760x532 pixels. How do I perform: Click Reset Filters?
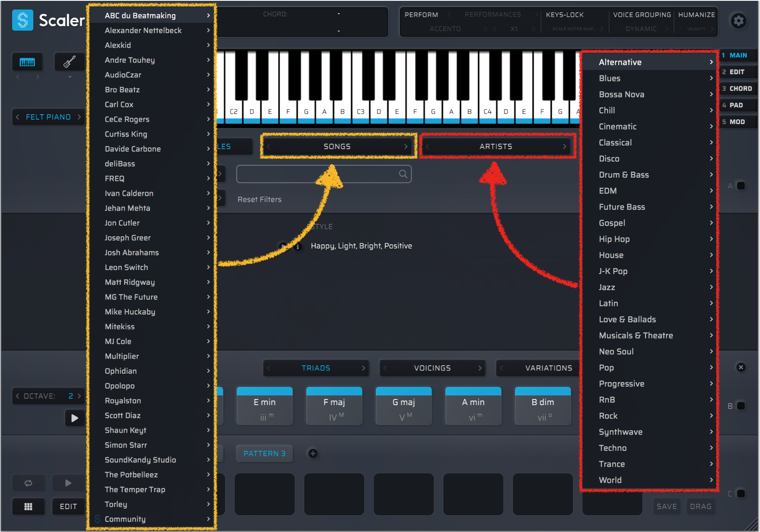click(259, 200)
